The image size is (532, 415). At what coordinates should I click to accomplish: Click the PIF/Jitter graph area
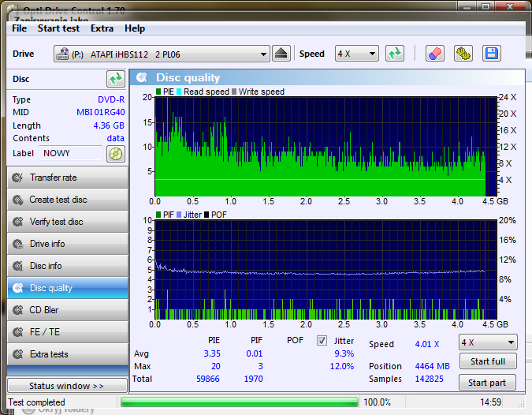[326, 270]
